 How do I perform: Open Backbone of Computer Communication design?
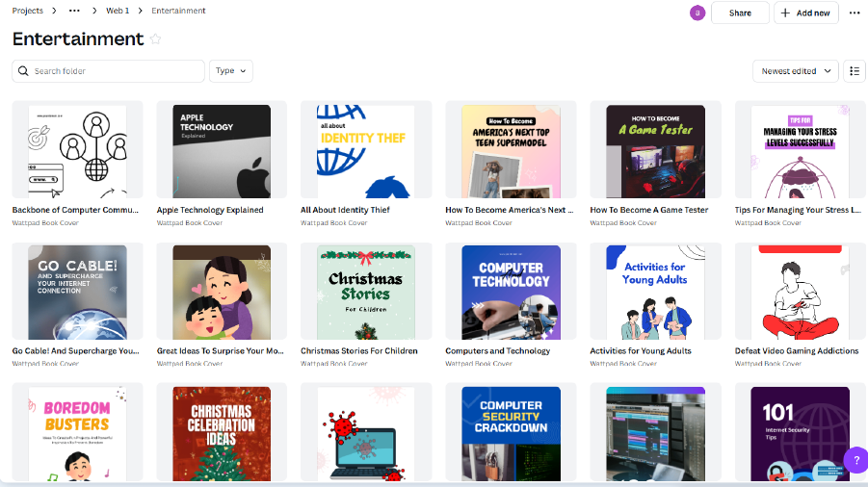point(77,151)
